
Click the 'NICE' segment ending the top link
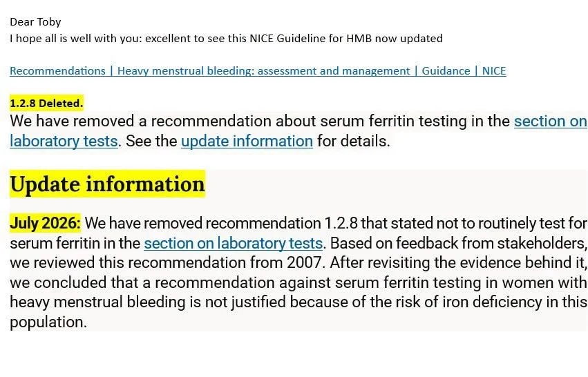[494, 71]
